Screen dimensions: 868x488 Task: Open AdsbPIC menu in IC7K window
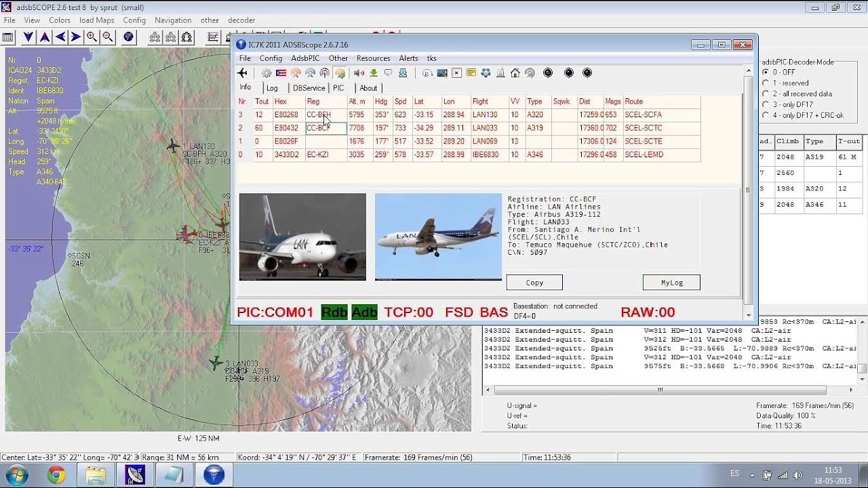[x=305, y=58]
